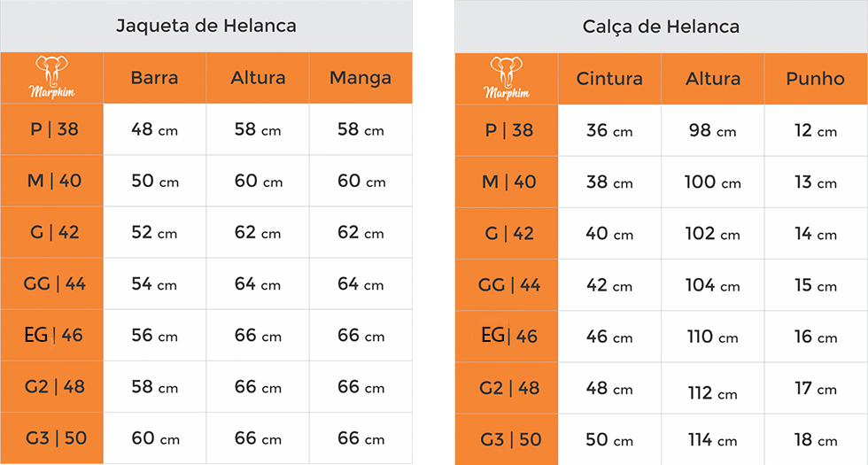Click the Marphim elephant logo in jacket table
Image resolution: width=868 pixels, height=465 pixels.
(x=51, y=77)
